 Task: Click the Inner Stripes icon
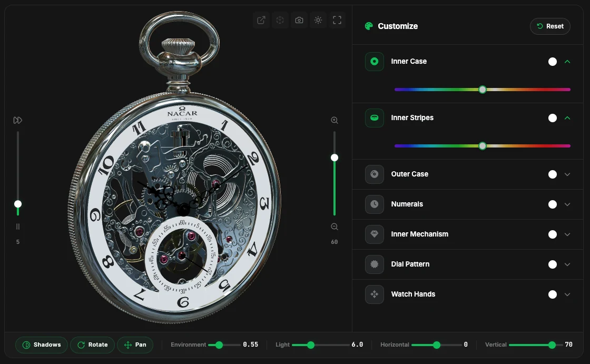(x=375, y=118)
